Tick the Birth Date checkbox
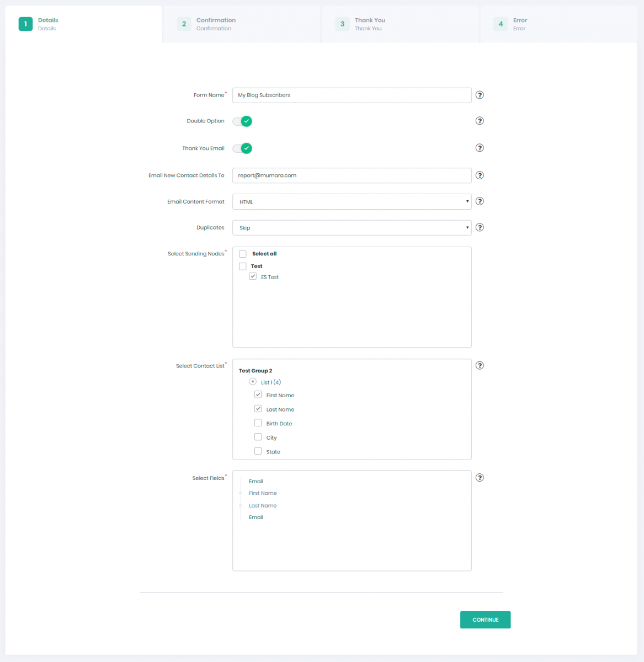The image size is (644, 662). tap(258, 423)
